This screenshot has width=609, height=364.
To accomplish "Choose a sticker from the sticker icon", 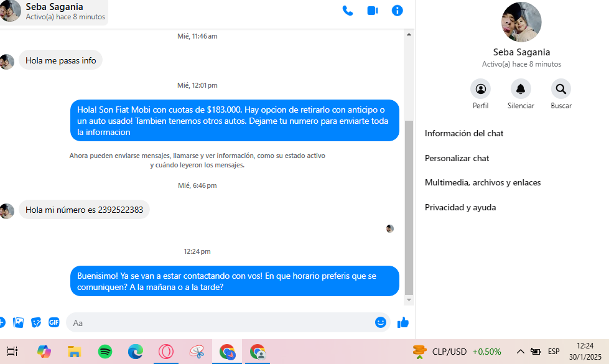I will point(37,322).
